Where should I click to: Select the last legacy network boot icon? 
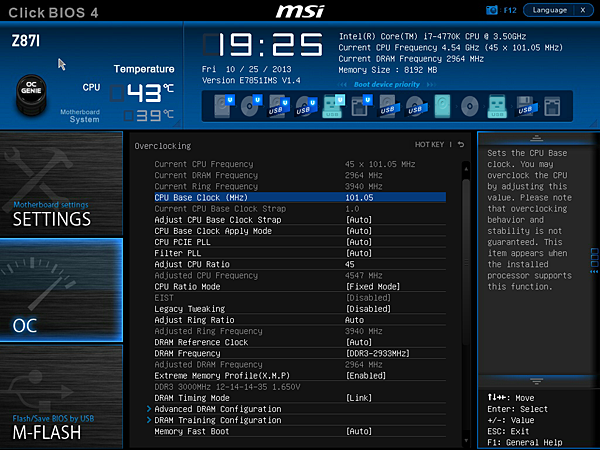[x=552, y=106]
